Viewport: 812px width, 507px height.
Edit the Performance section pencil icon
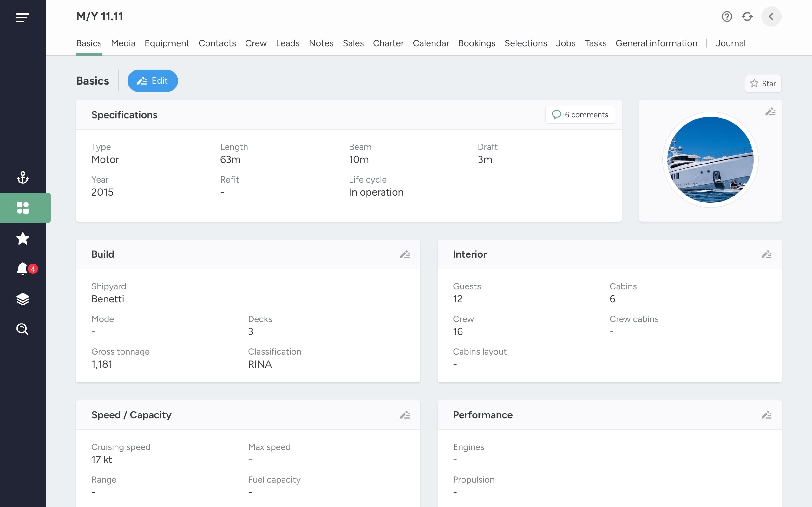pyautogui.click(x=766, y=415)
